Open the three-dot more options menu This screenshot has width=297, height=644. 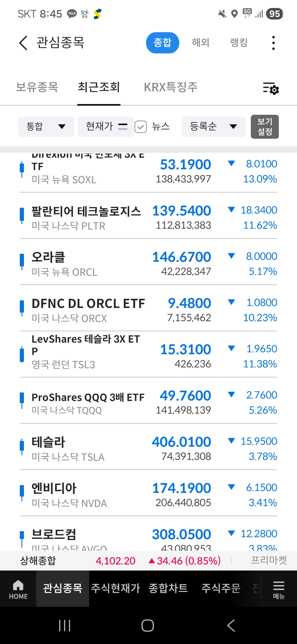pyautogui.click(x=273, y=43)
